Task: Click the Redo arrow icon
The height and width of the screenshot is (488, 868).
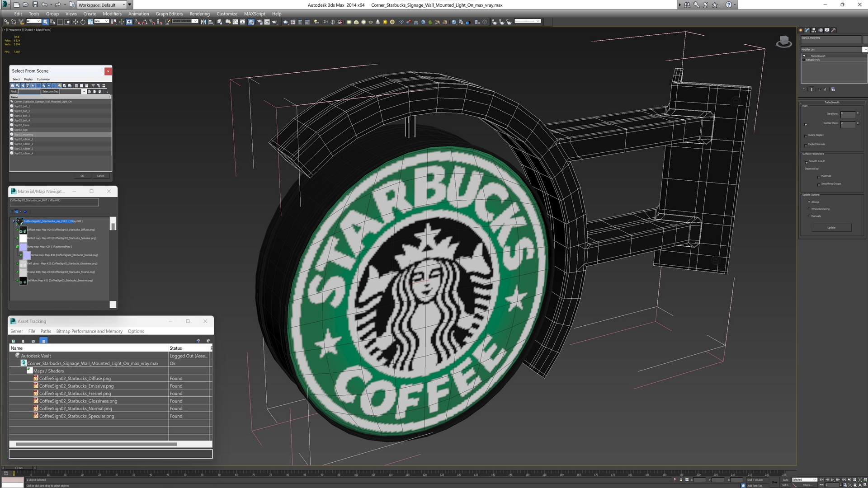Action: tap(57, 5)
